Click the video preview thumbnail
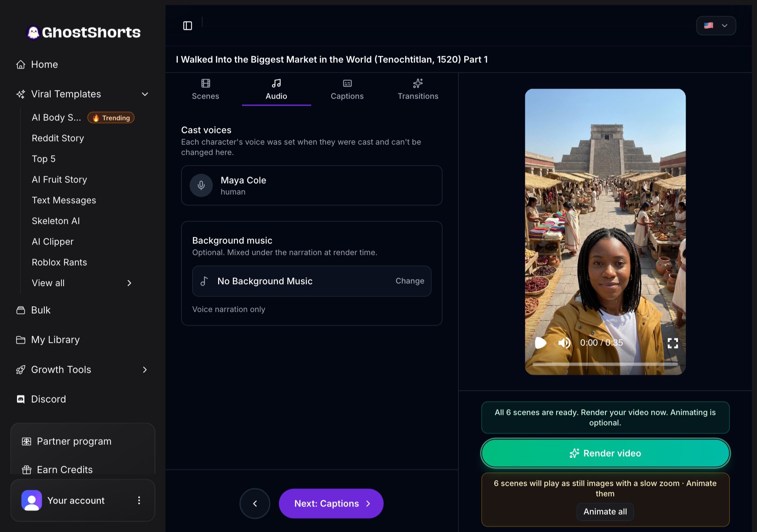This screenshot has height=532, width=757. [605, 232]
